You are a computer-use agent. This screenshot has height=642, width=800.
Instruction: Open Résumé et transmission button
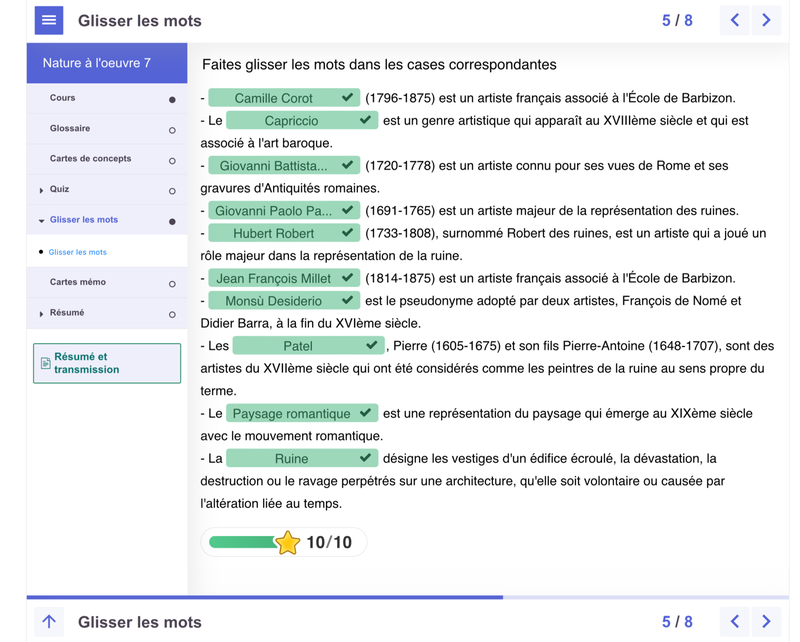(x=107, y=363)
